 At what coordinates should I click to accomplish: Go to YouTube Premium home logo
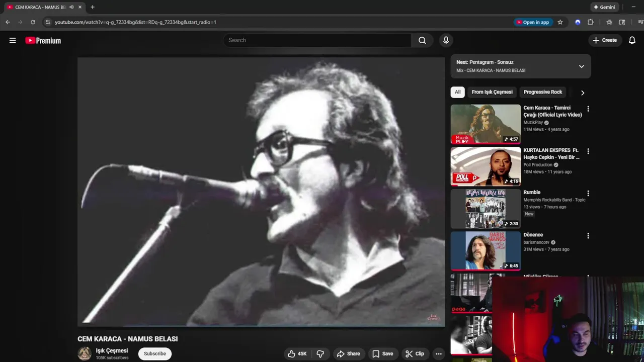point(43,41)
